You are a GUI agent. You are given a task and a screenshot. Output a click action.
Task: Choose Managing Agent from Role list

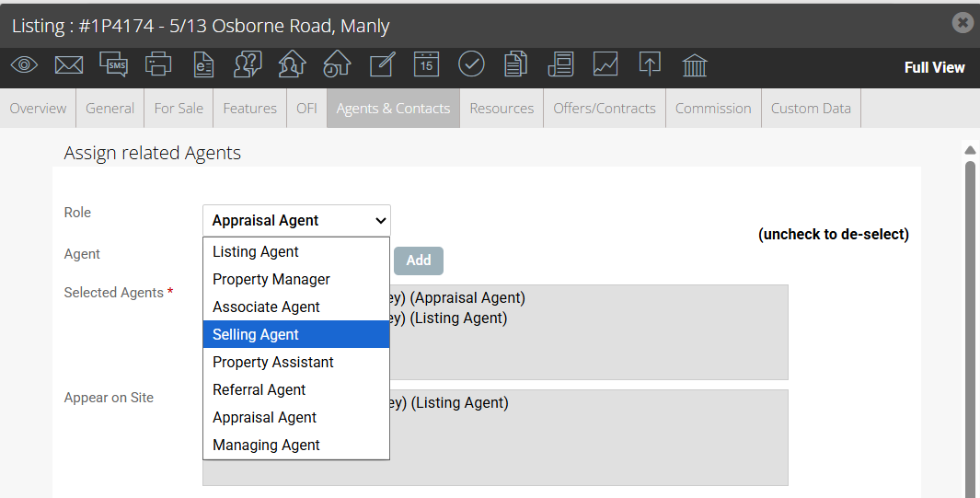pos(296,445)
